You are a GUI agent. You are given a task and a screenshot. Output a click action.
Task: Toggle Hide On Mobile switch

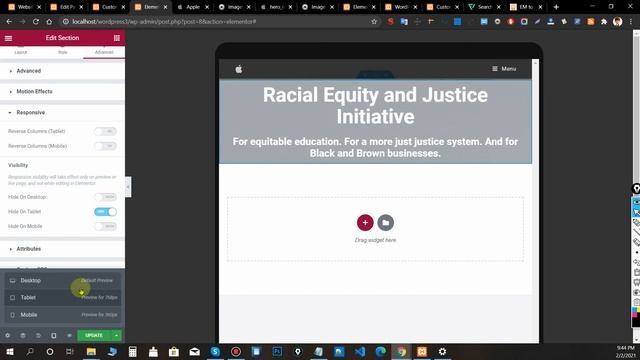pos(105,227)
